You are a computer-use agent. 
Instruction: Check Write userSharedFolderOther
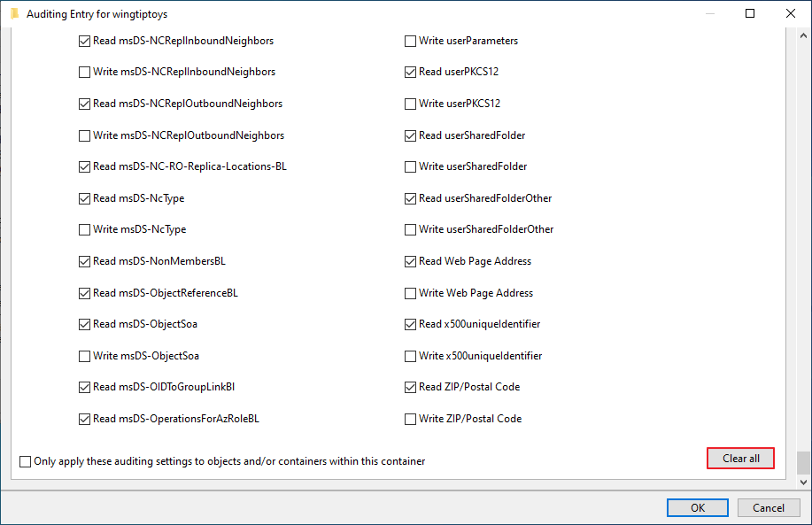tap(410, 229)
